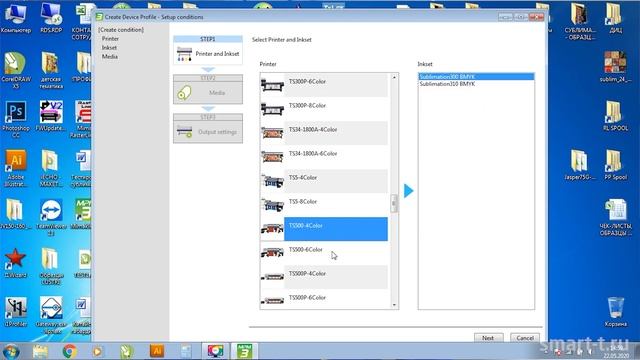The height and width of the screenshot is (360, 640).
Task: Open the RL SPOOL desktop folder
Action: click(616, 116)
